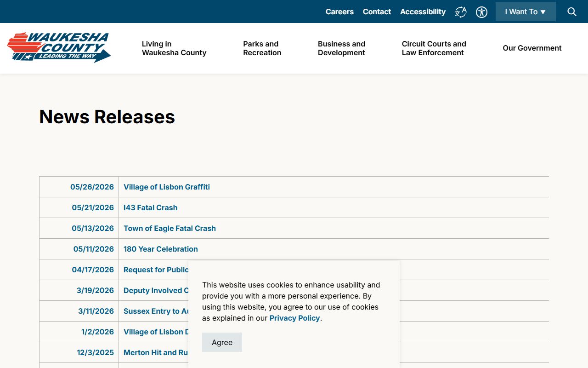
Task: Open Merton Hit and Run release
Action: tap(156, 352)
